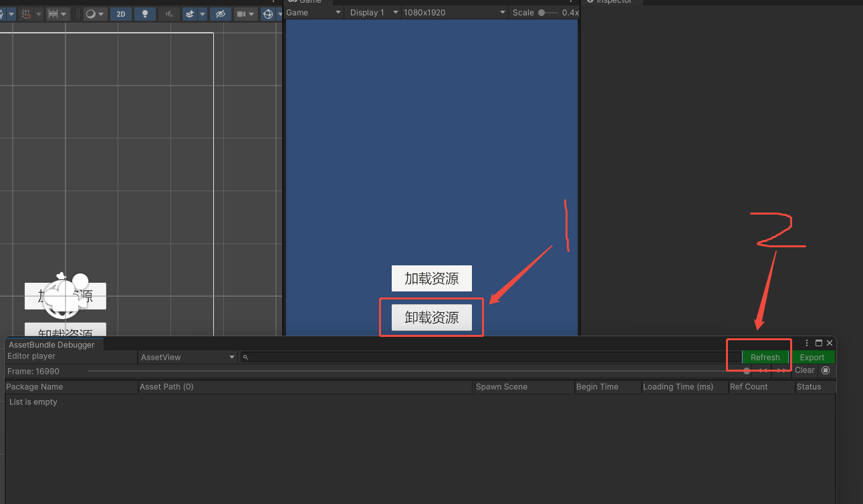This screenshot has height=504, width=863.
Task: Sort by the Begin Time column header
Action: tap(608, 386)
